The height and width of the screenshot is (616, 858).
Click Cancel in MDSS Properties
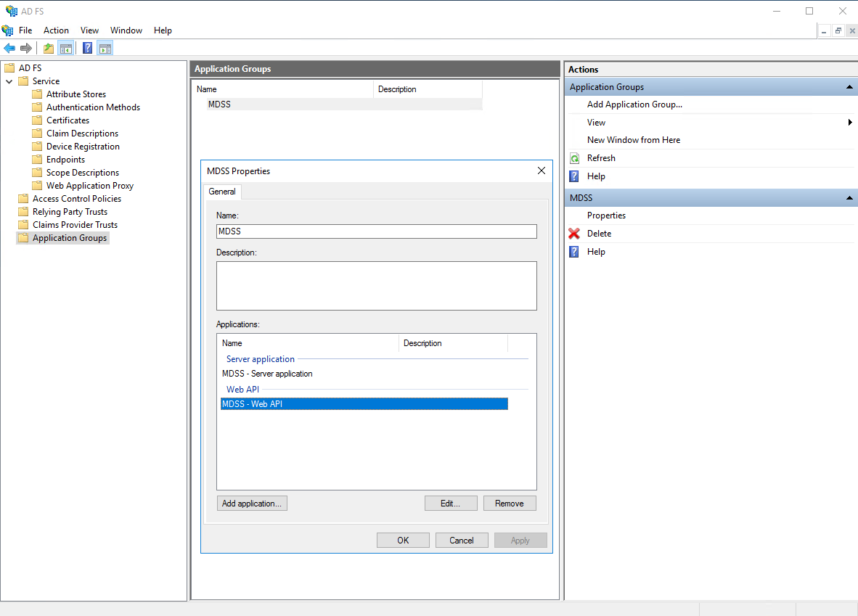click(x=462, y=541)
